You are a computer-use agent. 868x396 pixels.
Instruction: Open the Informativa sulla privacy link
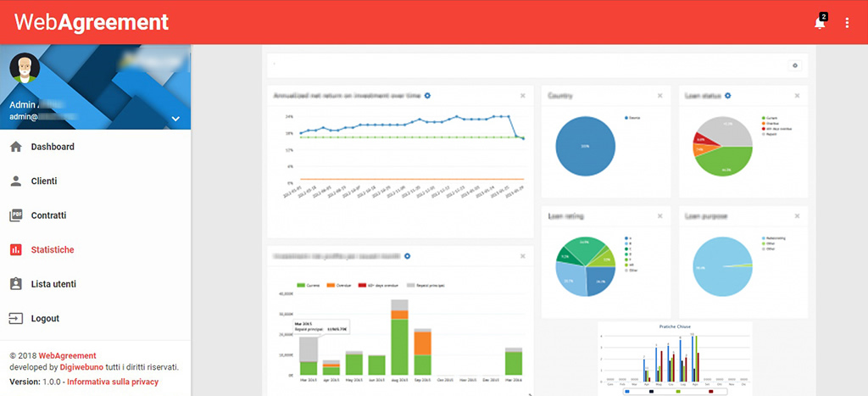pyautogui.click(x=112, y=382)
